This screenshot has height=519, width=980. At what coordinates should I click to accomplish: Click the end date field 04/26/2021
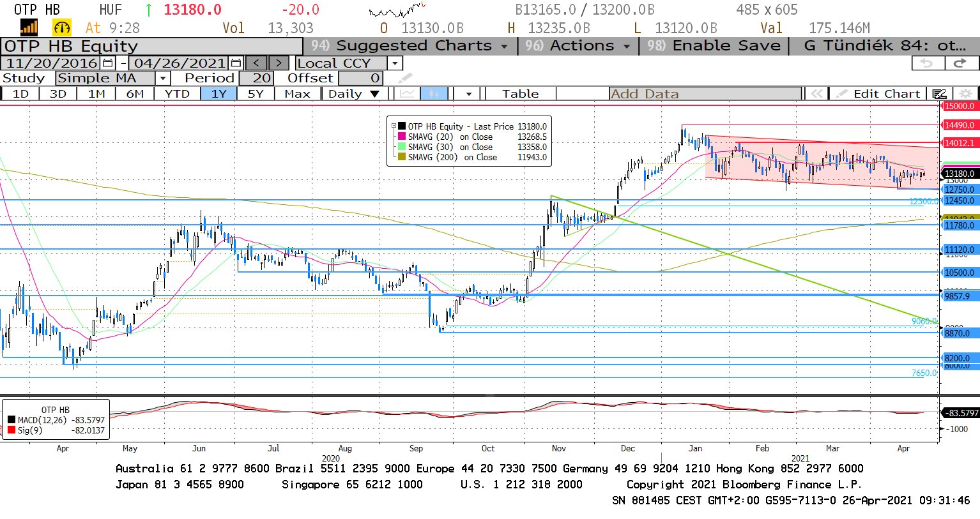click(180, 63)
